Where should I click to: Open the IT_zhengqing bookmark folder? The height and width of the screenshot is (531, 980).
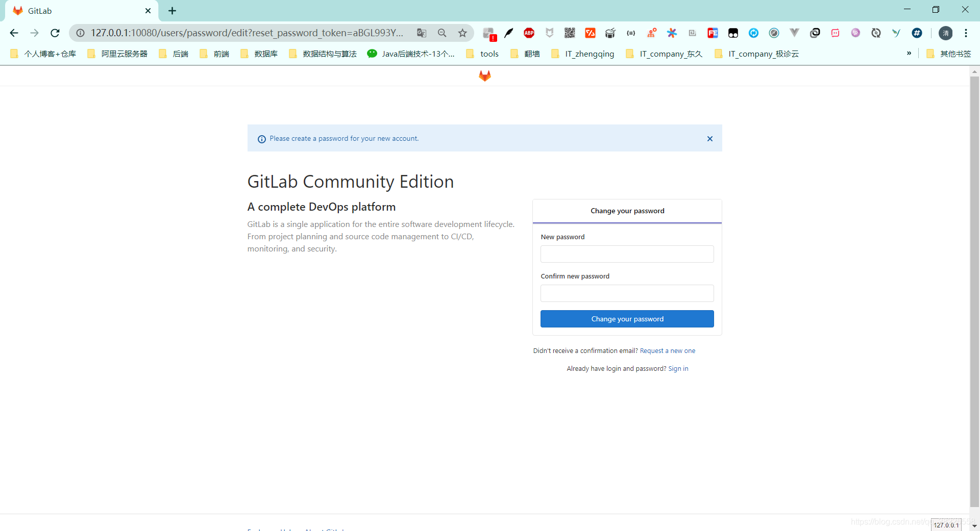583,54
